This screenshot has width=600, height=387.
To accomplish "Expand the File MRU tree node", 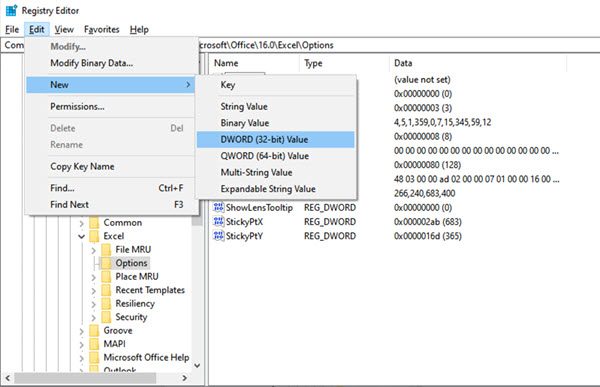I will pyautogui.click(x=94, y=250).
